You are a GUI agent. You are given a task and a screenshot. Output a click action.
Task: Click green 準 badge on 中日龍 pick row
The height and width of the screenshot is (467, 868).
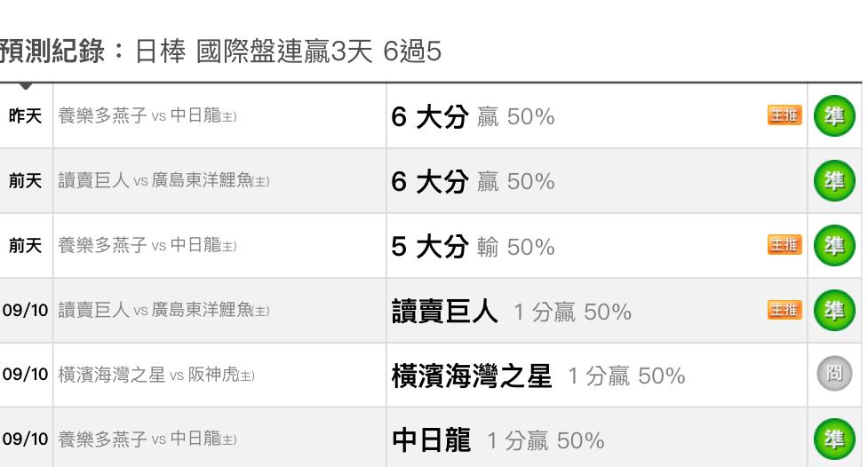[x=834, y=439]
